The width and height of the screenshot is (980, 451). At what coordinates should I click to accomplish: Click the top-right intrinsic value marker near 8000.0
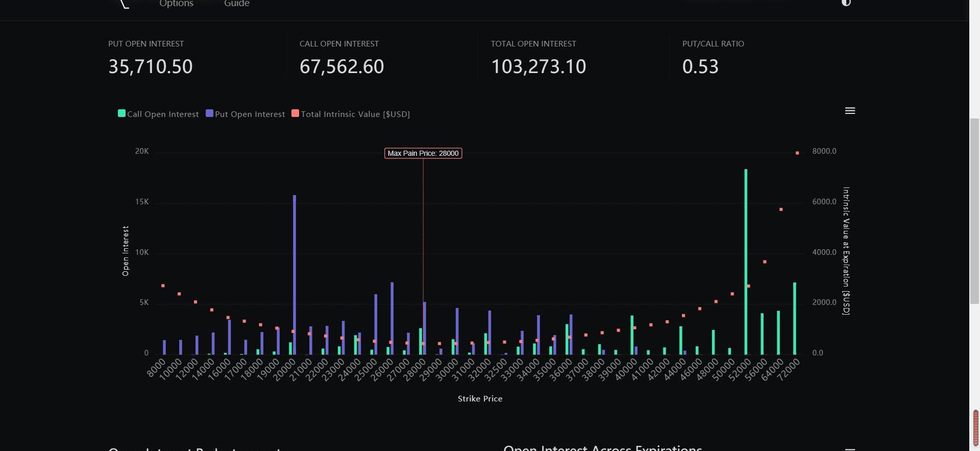[x=797, y=153]
